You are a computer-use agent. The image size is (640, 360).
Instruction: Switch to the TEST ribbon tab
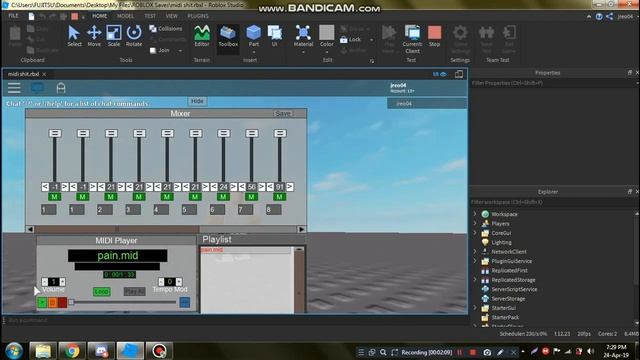point(150,16)
